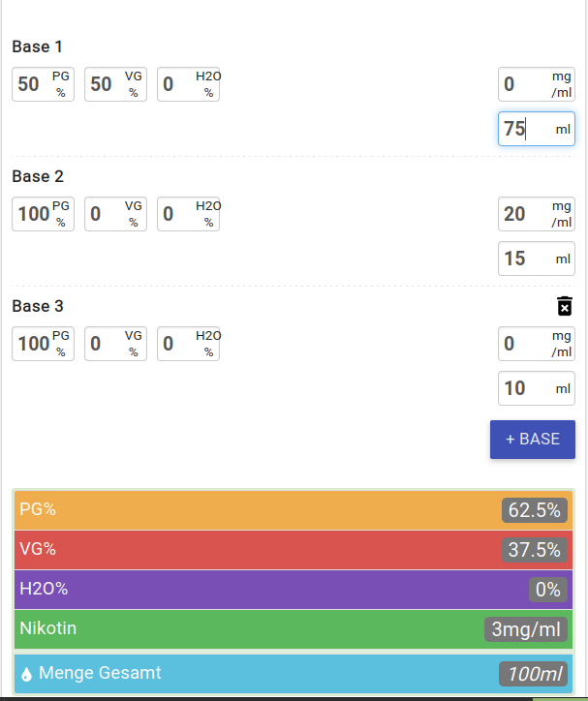Select Base 3 VG percent field
The width and height of the screenshot is (588, 701).
pyautogui.click(x=115, y=344)
